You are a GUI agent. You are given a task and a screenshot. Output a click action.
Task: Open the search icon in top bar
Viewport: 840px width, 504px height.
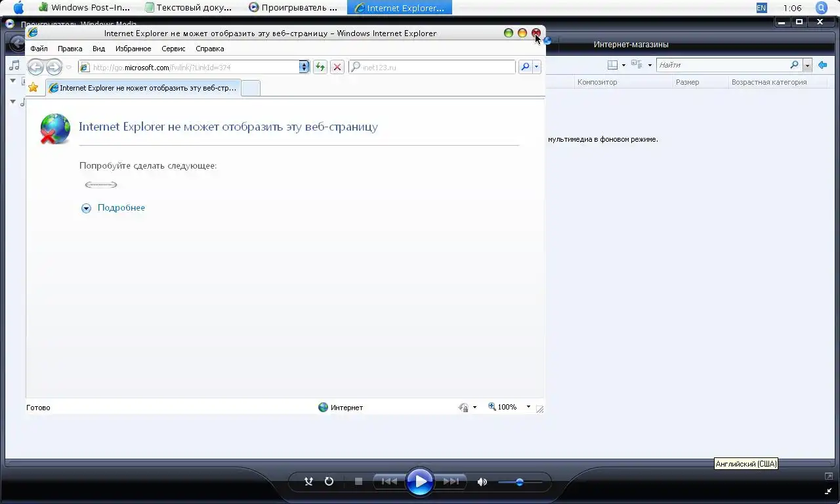(x=821, y=8)
